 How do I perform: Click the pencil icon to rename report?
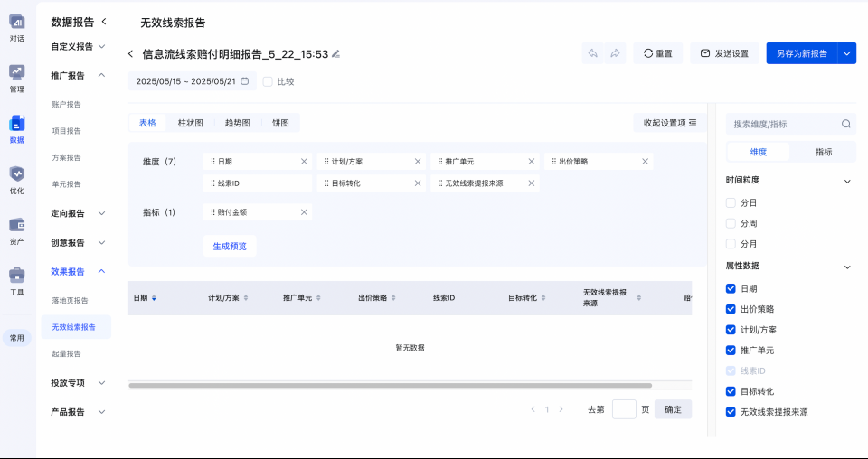click(x=336, y=54)
